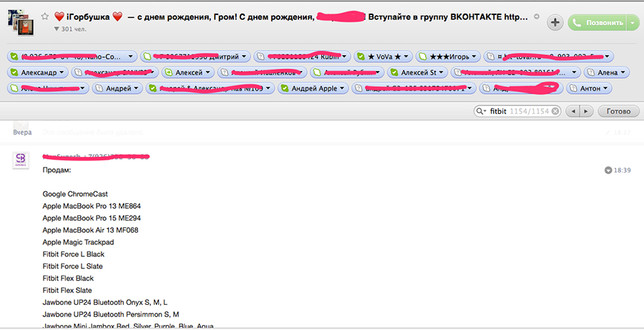Start a call with the Позвонить button

pyautogui.click(x=597, y=23)
